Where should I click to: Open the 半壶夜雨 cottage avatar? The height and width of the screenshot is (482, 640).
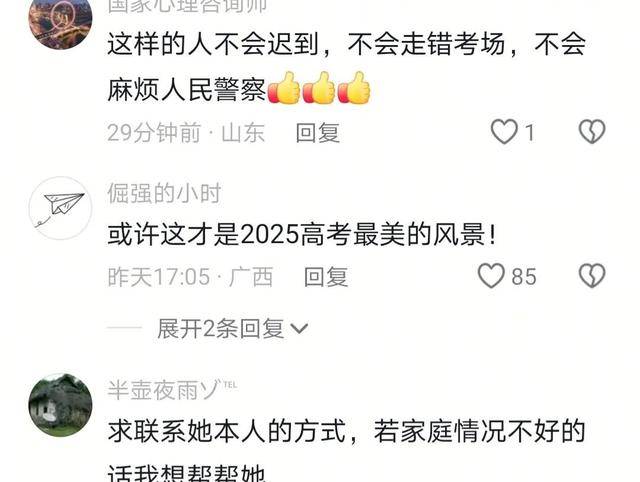pos(60,405)
